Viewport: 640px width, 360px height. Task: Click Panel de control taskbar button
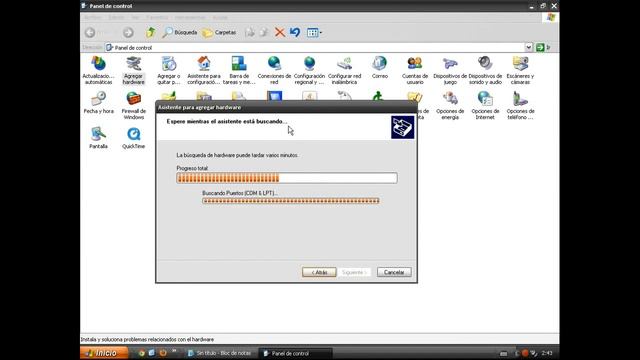pyautogui.click(x=296, y=353)
